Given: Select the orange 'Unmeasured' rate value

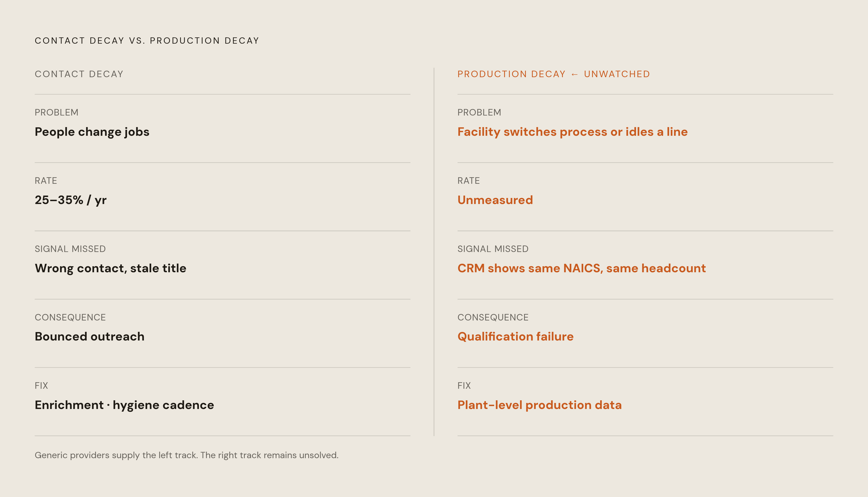Looking at the screenshot, I should click(x=495, y=200).
